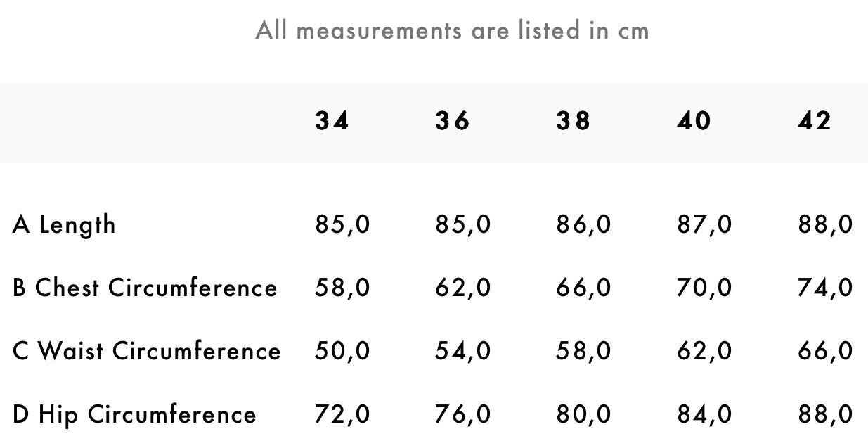Image resolution: width=868 pixels, height=441 pixels.
Task: Select the size 40 hip value 84,0
Action: tap(704, 414)
